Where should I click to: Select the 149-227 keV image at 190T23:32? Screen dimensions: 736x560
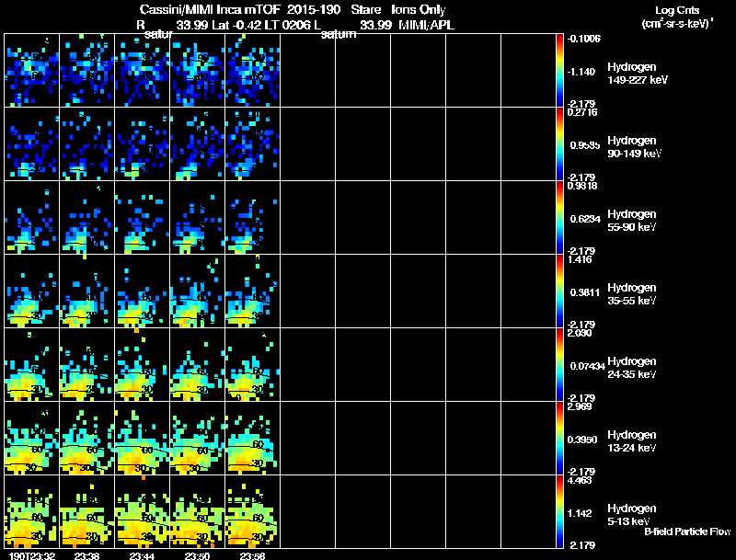click(x=32, y=71)
